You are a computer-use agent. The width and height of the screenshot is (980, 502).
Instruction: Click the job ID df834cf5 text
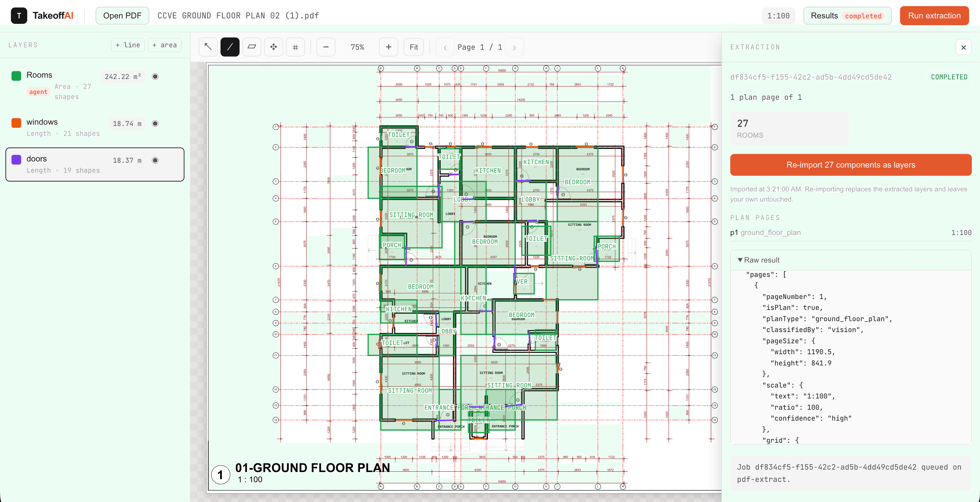tap(811, 77)
